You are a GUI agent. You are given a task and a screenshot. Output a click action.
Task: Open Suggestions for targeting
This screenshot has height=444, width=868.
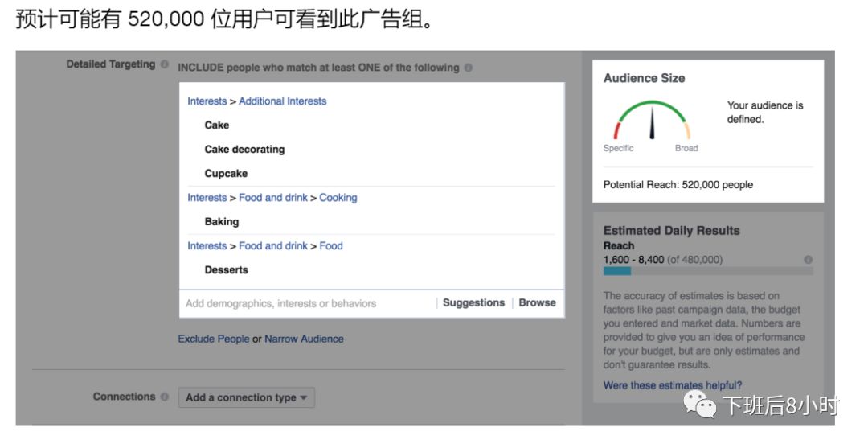(x=474, y=302)
